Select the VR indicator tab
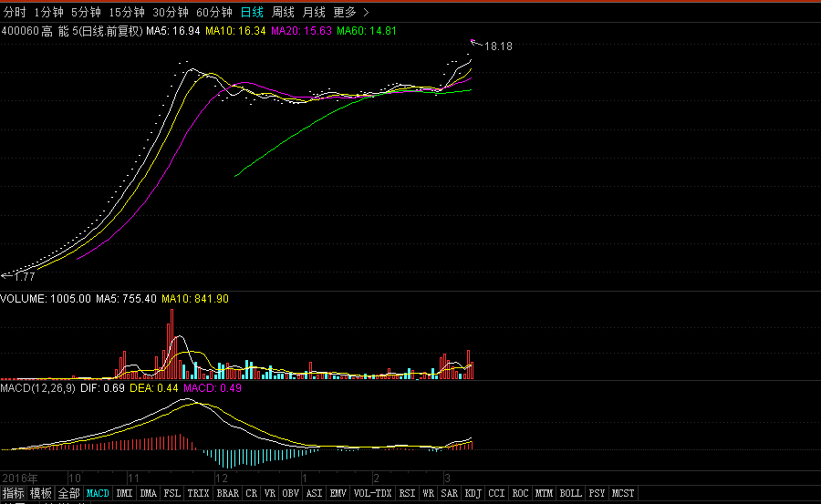This screenshot has width=821, height=504. pyautogui.click(x=270, y=493)
